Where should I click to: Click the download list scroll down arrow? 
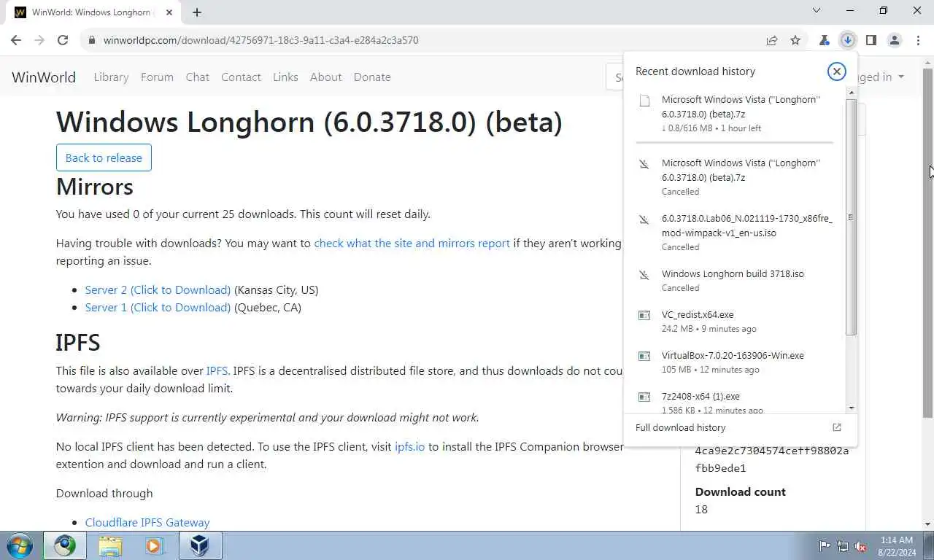[x=851, y=408]
